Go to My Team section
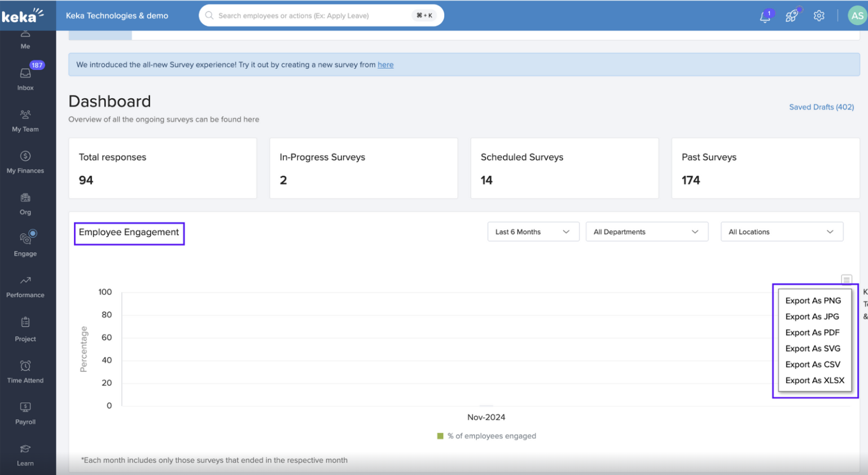The height and width of the screenshot is (475, 868). 25,120
